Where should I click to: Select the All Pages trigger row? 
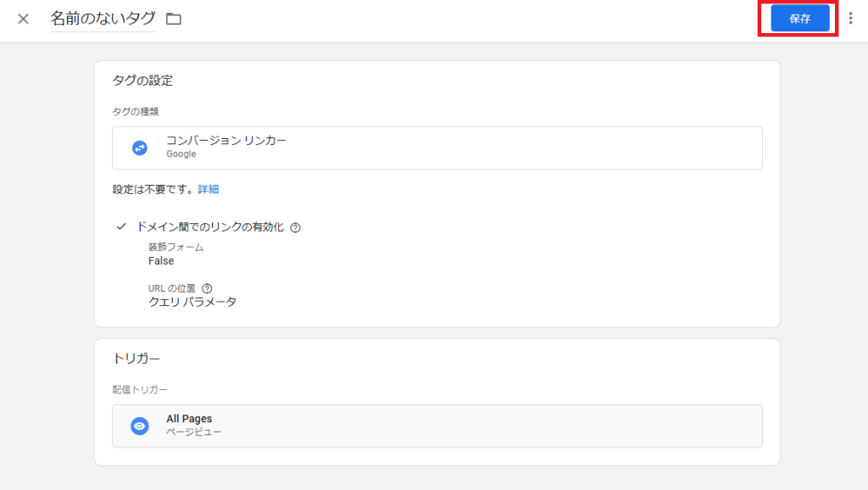pos(437,426)
